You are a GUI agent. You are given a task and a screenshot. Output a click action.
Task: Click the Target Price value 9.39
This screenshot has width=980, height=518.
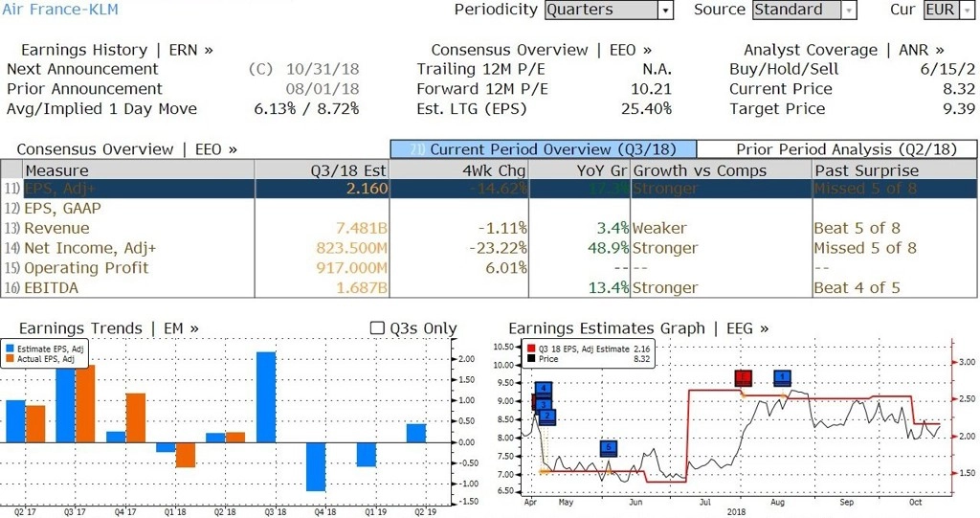coord(959,109)
